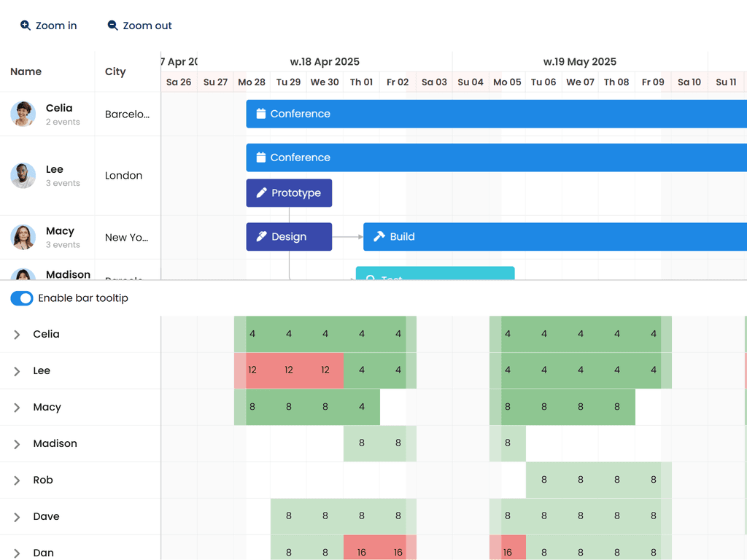This screenshot has width=747, height=560.
Task: Click Celia's avatar photo
Action: (x=23, y=114)
